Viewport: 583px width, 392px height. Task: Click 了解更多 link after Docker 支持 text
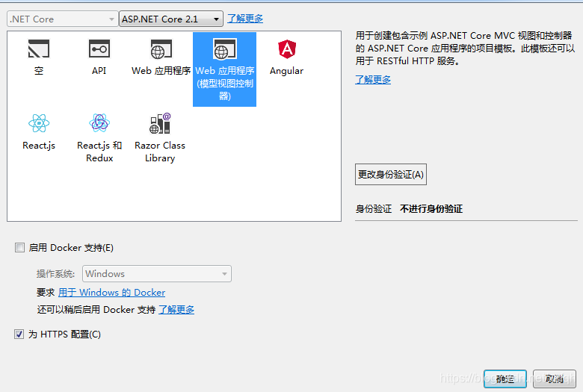click(x=176, y=310)
